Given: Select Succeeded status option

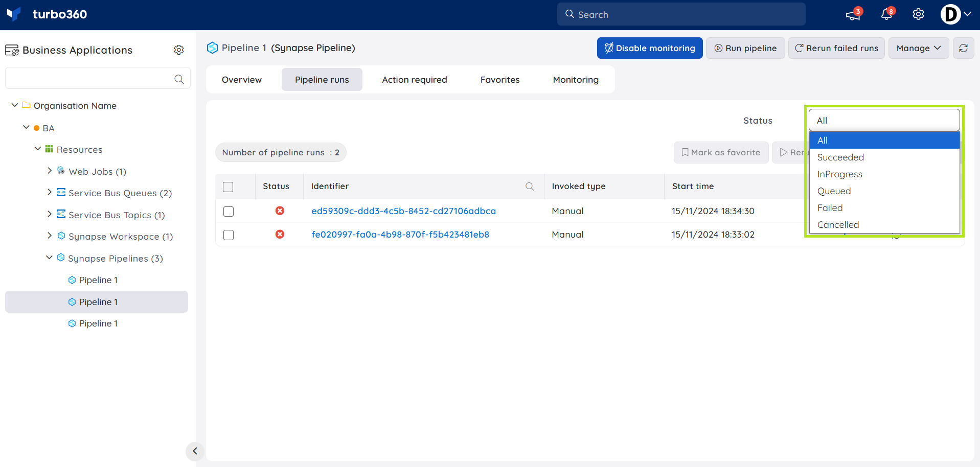Looking at the screenshot, I should point(884,157).
